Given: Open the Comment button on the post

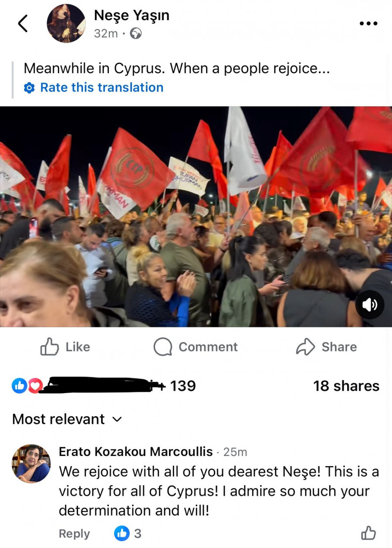Looking at the screenshot, I should (x=196, y=347).
